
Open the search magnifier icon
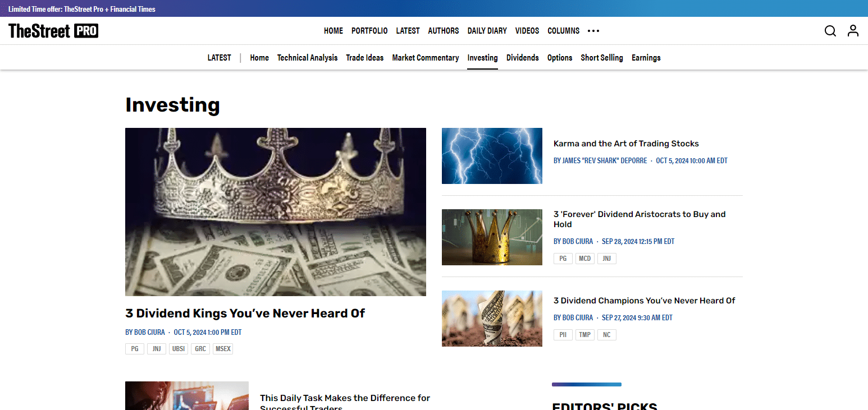point(830,31)
